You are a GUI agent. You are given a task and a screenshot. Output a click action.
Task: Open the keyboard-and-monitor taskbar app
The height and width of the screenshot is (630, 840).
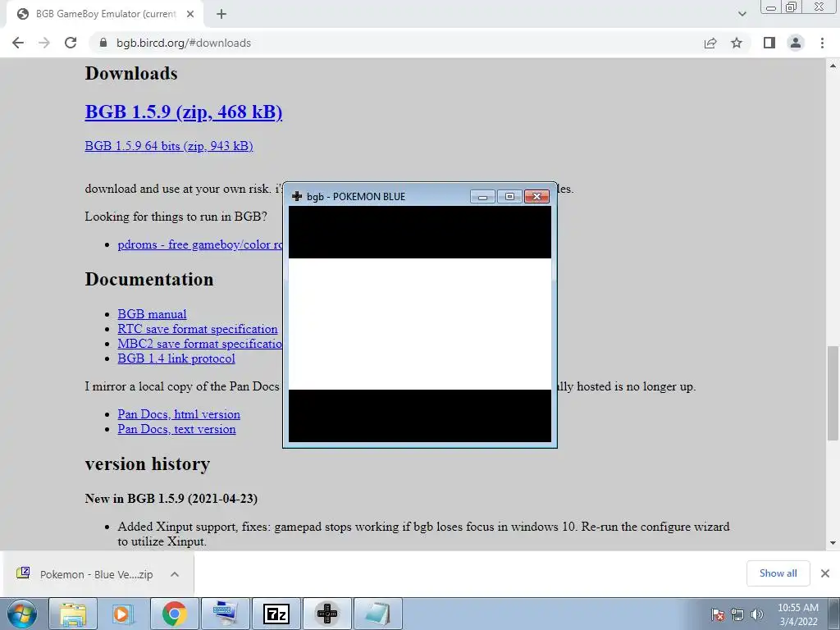point(225,614)
